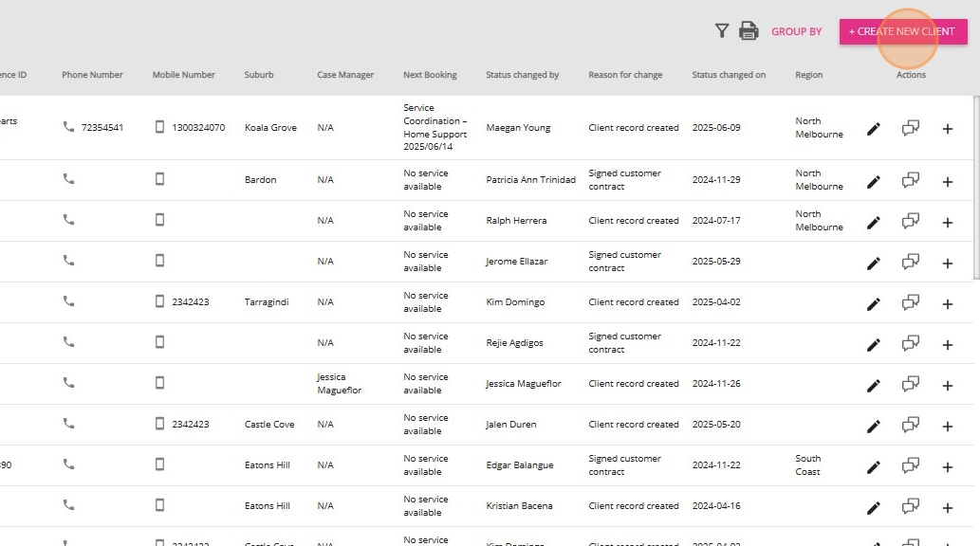Open comments for Jerome Ellazar row
This screenshot has height=546, width=980.
[x=911, y=262]
